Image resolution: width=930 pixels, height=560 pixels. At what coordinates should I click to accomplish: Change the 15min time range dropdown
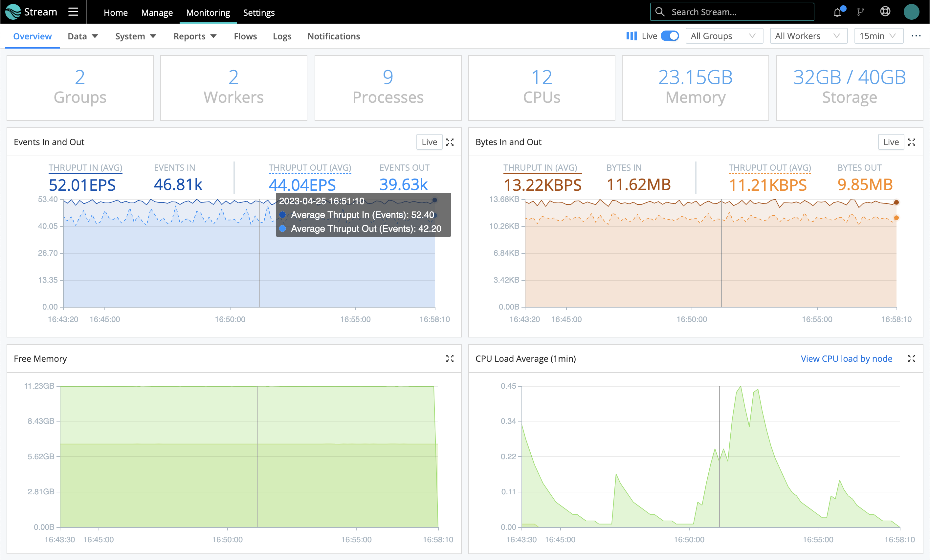point(879,36)
